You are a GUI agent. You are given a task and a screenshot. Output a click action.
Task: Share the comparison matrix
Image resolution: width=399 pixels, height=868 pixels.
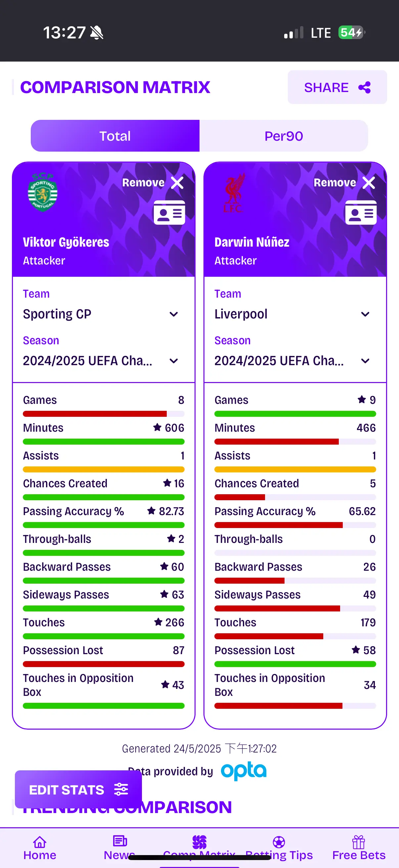point(337,87)
